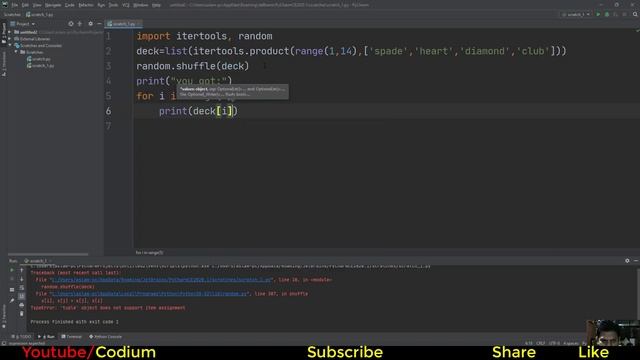Click the Project panel horizontal scrollbar
640x360 pixels.
(x=48, y=254)
